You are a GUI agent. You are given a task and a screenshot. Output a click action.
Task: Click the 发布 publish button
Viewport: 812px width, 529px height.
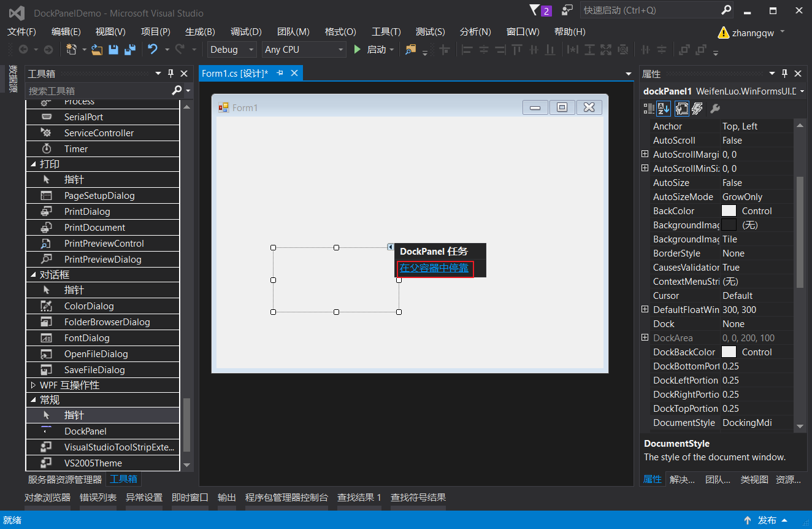pos(767,520)
